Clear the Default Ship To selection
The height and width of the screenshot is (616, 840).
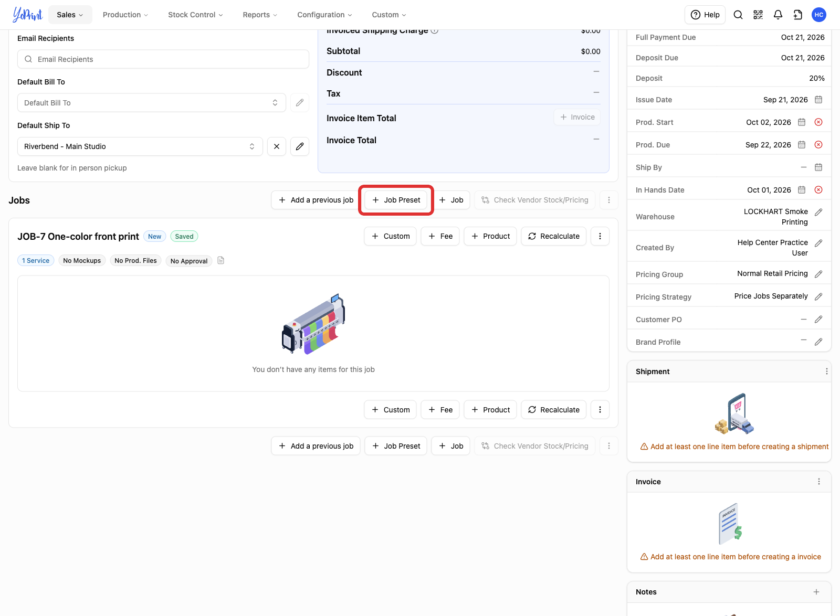click(277, 146)
